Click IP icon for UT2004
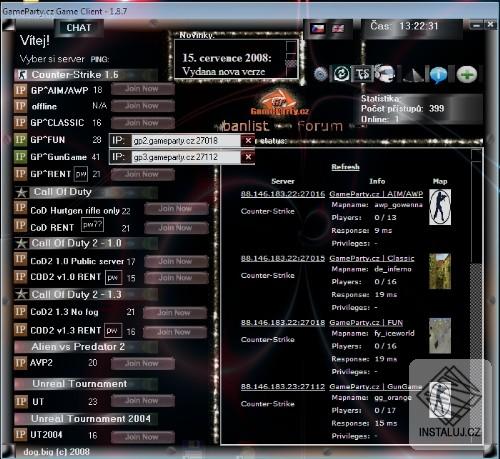500x459 pixels. tap(20, 434)
